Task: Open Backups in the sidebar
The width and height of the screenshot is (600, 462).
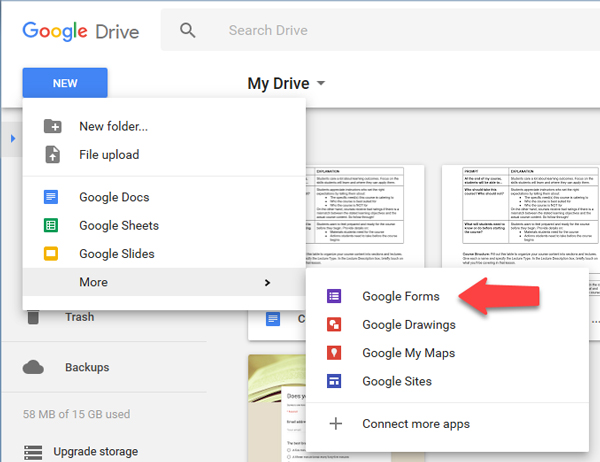Action: pos(87,367)
